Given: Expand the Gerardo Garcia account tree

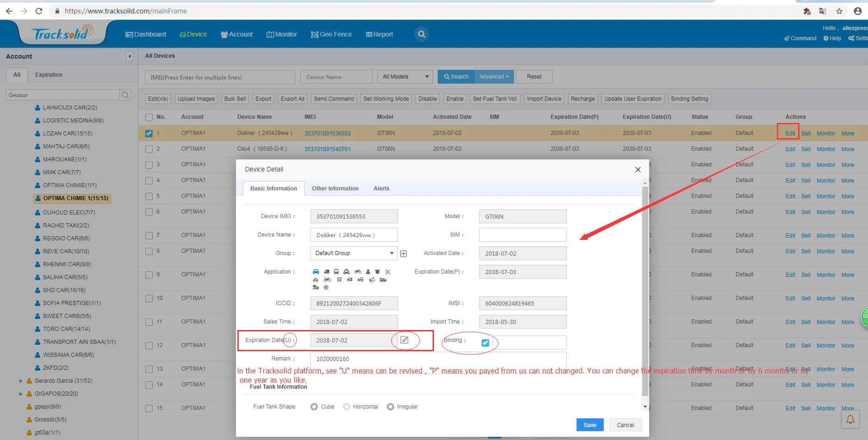Looking at the screenshot, I should (x=21, y=381).
